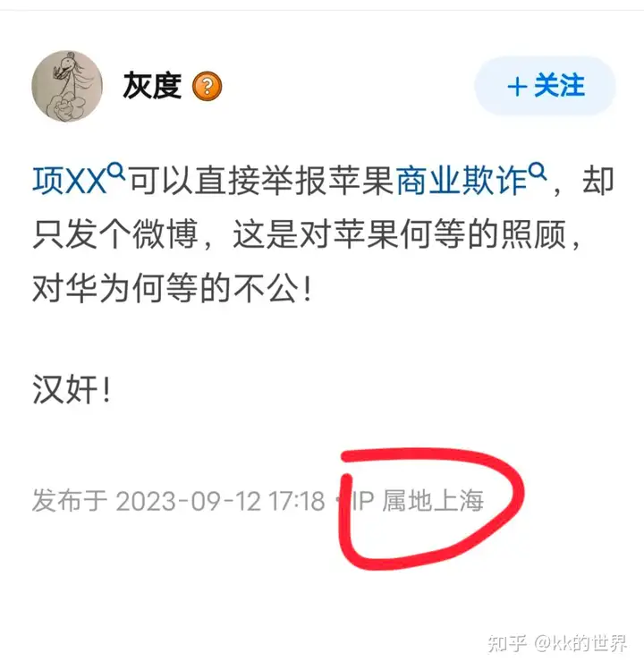Tap search magnifier icon after 项XX
The width and height of the screenshot is (644, 670).
click(x=116, y=172)
